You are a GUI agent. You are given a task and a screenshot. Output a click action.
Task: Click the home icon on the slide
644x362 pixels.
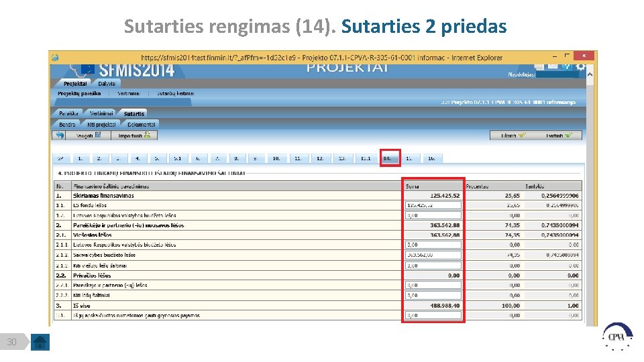tap(40, 342)
